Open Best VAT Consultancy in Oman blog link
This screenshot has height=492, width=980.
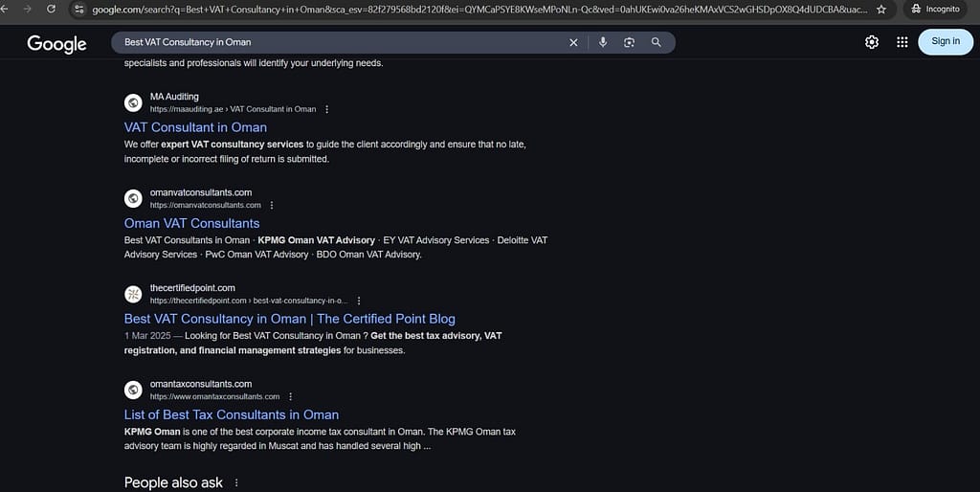tap(289, 319)
